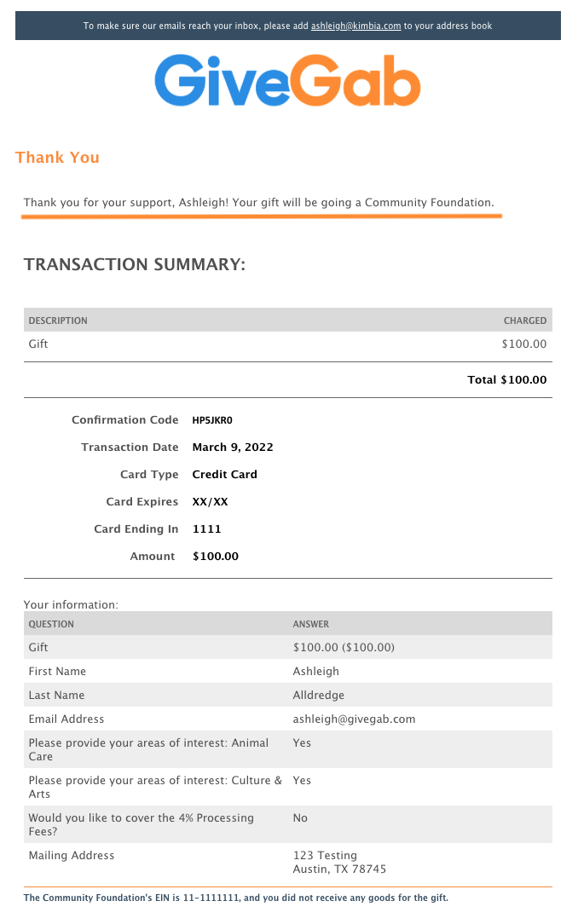Viewport: 578px width, 924px height.
Task: Select the ashleigh@givegab.com email address
Action: [x=354, y=719]
